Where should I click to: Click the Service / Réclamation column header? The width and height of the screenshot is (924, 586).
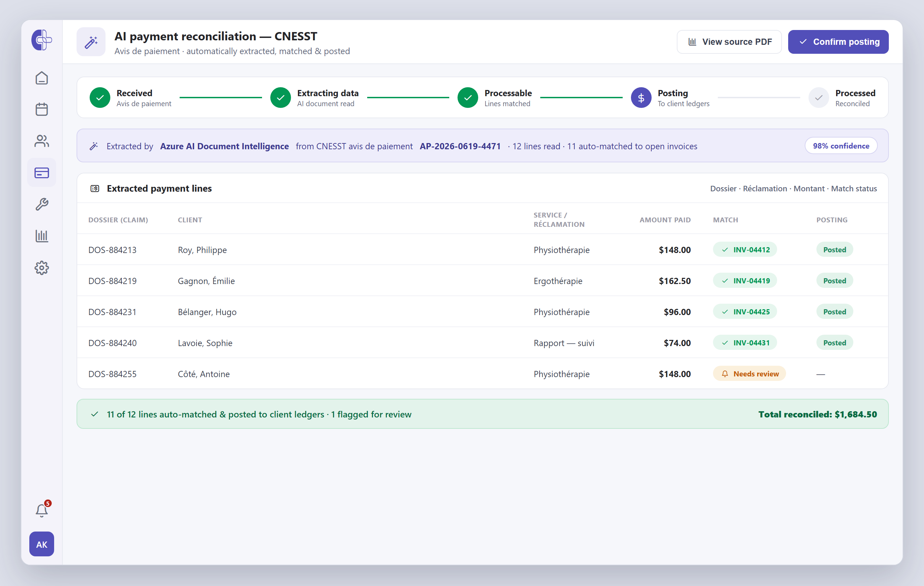(x=559, y=220)
